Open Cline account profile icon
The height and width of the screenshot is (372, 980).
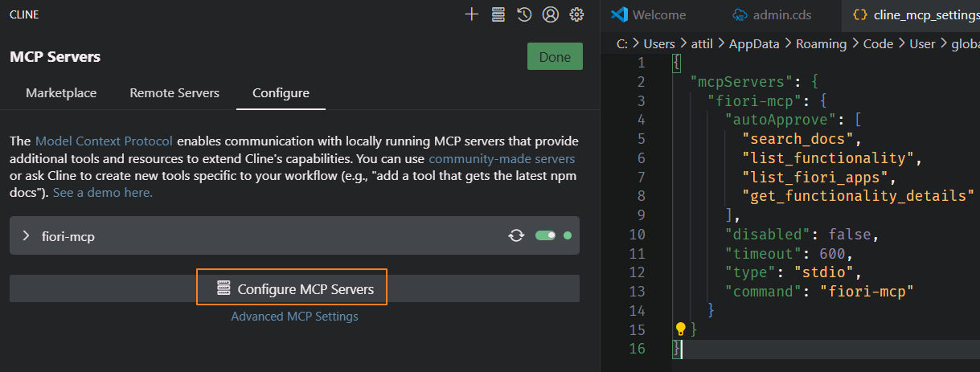(551, 14)
